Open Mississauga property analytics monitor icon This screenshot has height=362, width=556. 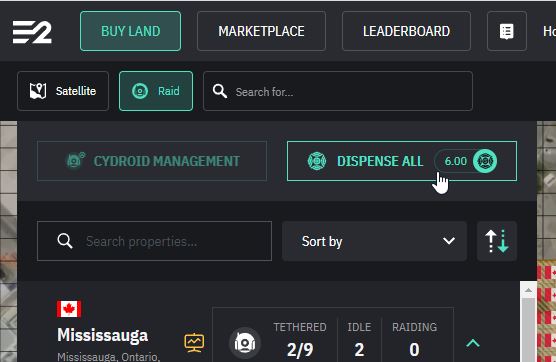click(x=194, y=342)
